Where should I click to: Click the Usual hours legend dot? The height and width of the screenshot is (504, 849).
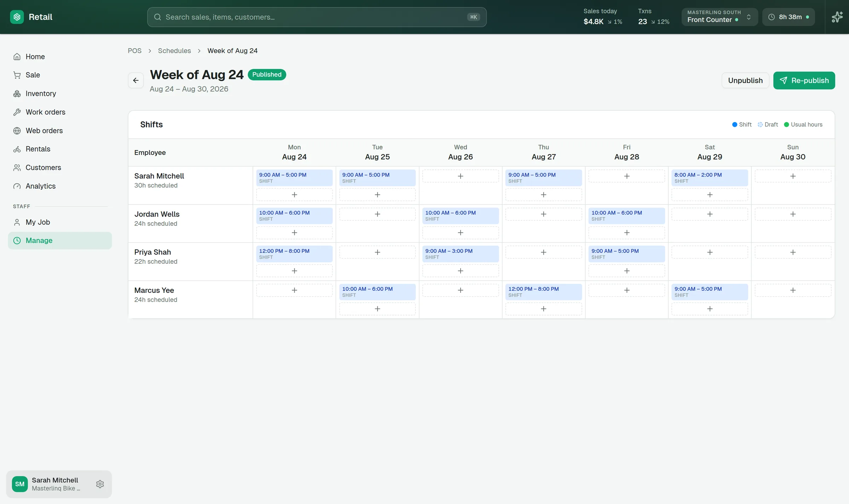click(x=786, y=124)
